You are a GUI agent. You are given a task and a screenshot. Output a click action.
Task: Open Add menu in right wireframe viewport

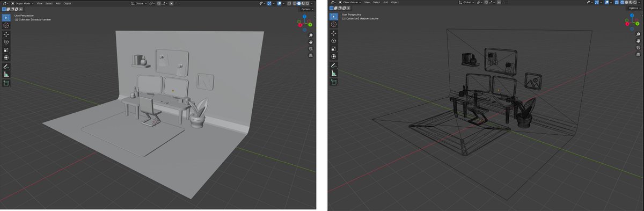[385, 3]
